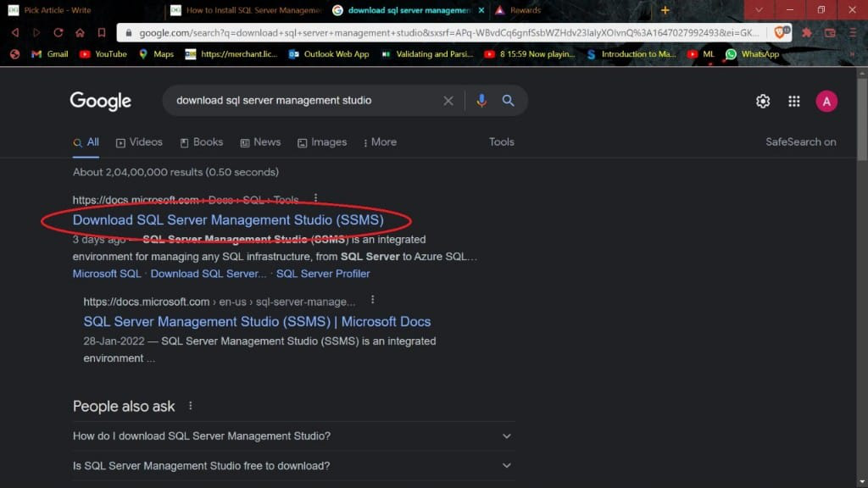Open the Validating and Parsi... bookmark

pos(427,53)
